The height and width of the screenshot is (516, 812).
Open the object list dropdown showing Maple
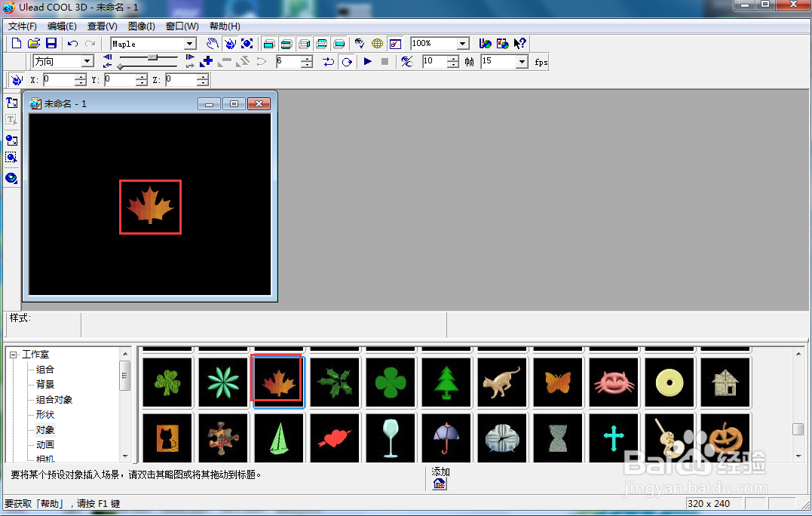point(190,44)
